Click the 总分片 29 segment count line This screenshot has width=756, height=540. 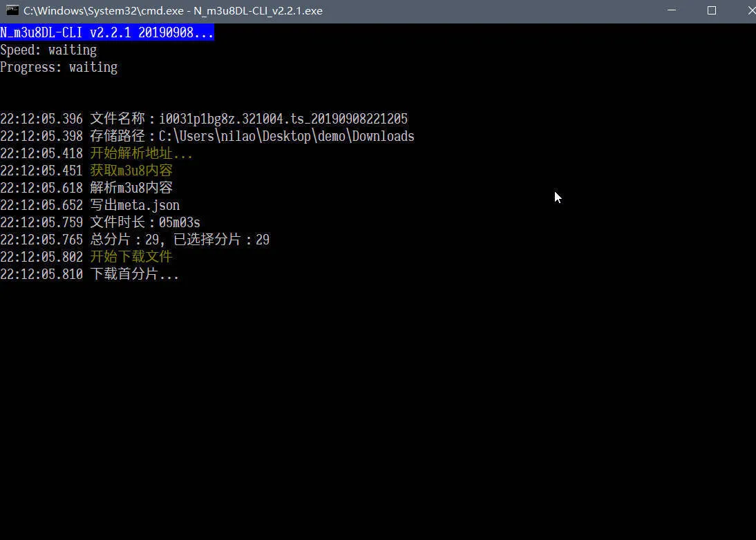(x=180, y=239)
